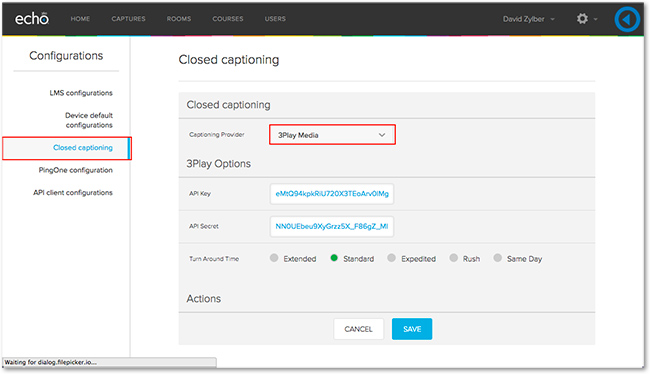Image resolution: width=650 pixels, height=374 pixels.
Task: Click the 3Play Options section heading
Action: (218, 164)
